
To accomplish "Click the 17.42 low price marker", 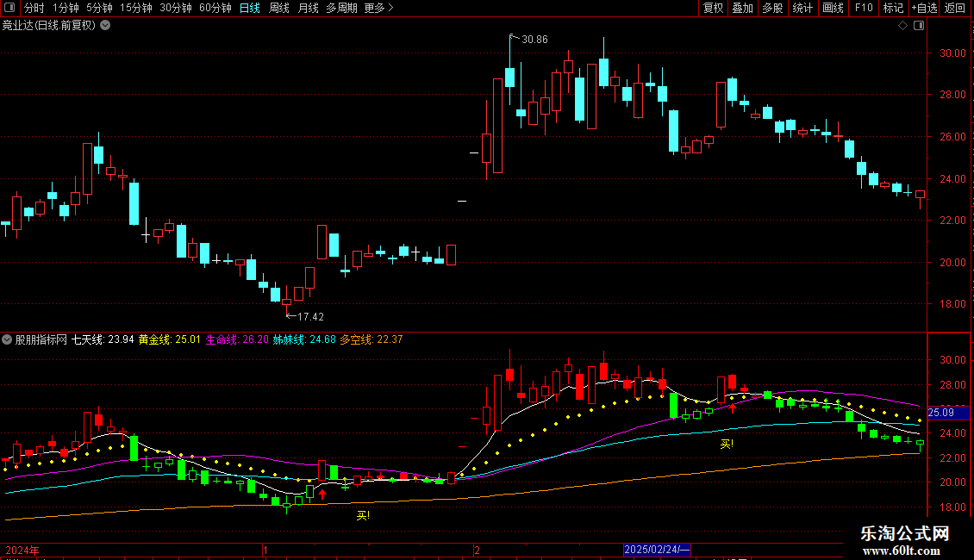I will point(310,317).
